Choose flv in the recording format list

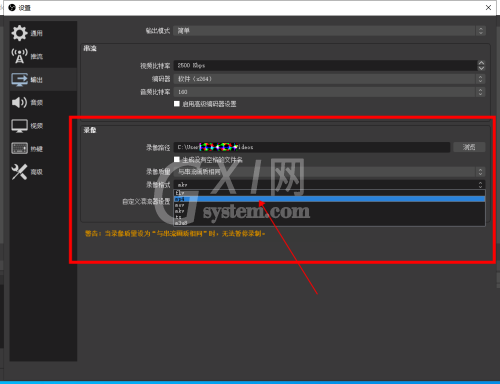[x=329, y=193]
